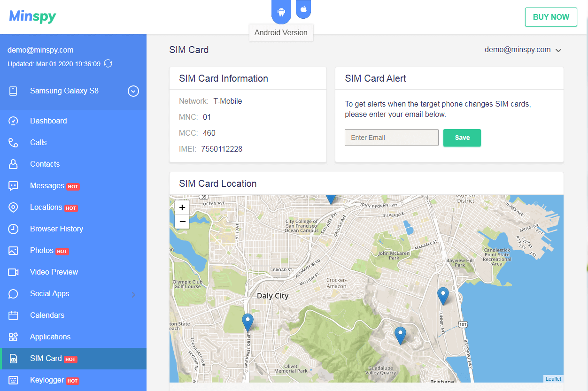Click the Photos image icon

[13, 250]
